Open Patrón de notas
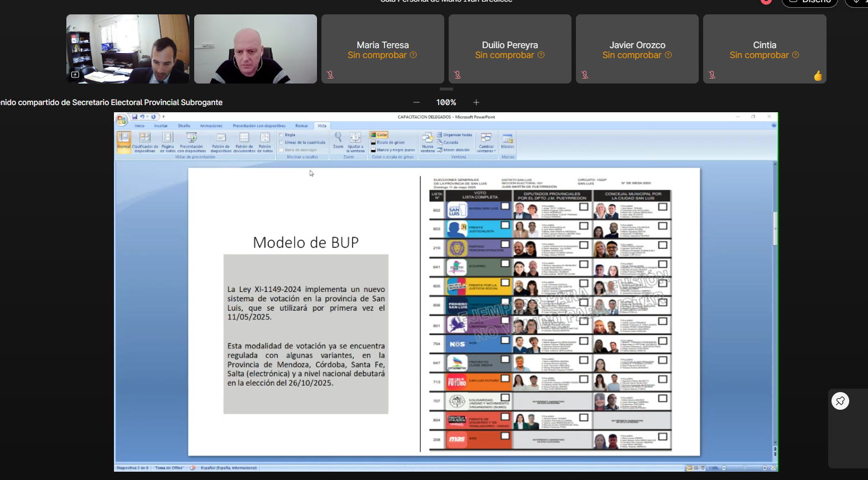Screen dimensions: 868x480 (265, 142)
